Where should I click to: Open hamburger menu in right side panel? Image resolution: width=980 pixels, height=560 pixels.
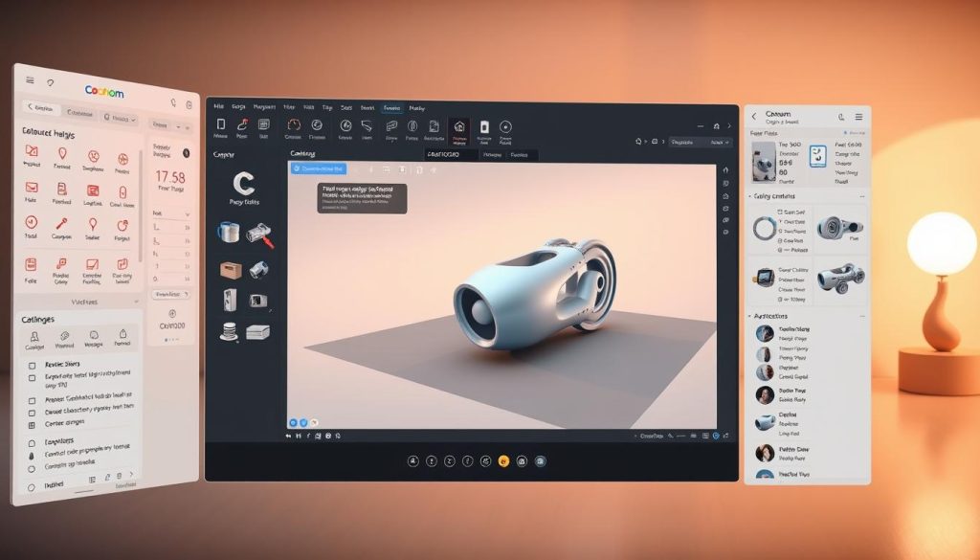(x=859, y=117)
